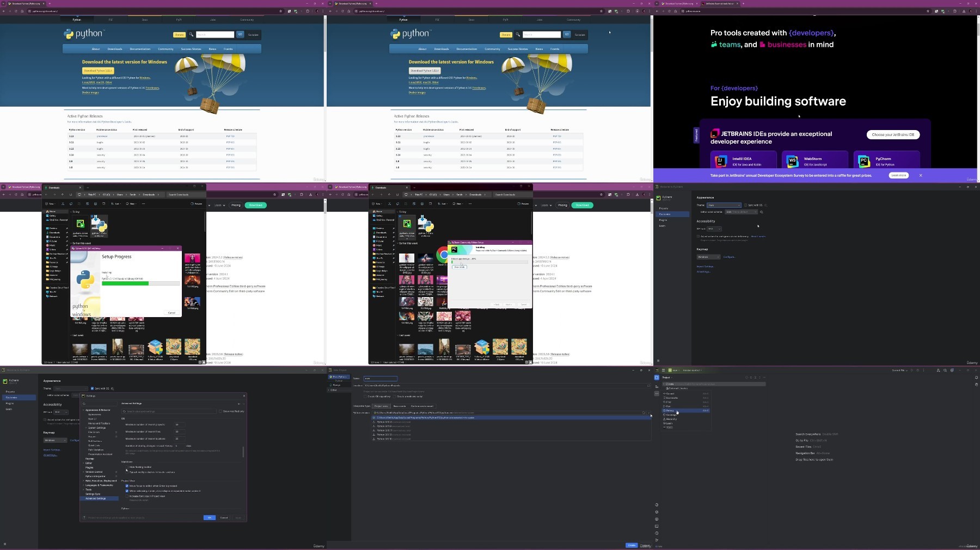
Task: Open Theme dropdown showing Dark
Action: click(x=724, y=205)
